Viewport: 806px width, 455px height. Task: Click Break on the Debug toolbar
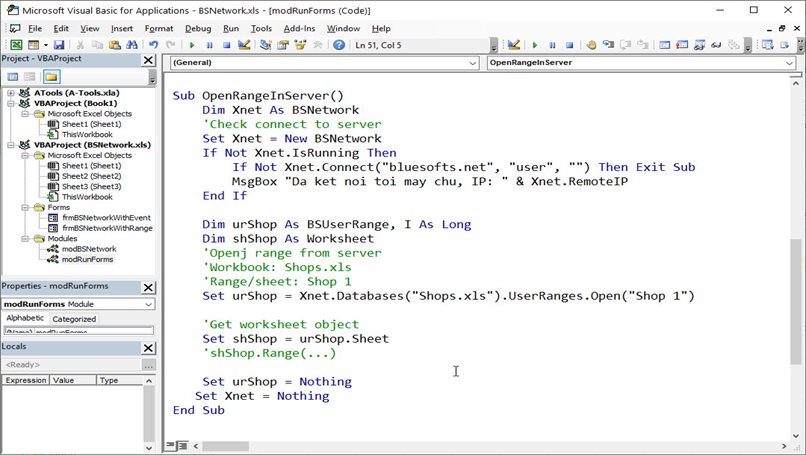(552, 45)
